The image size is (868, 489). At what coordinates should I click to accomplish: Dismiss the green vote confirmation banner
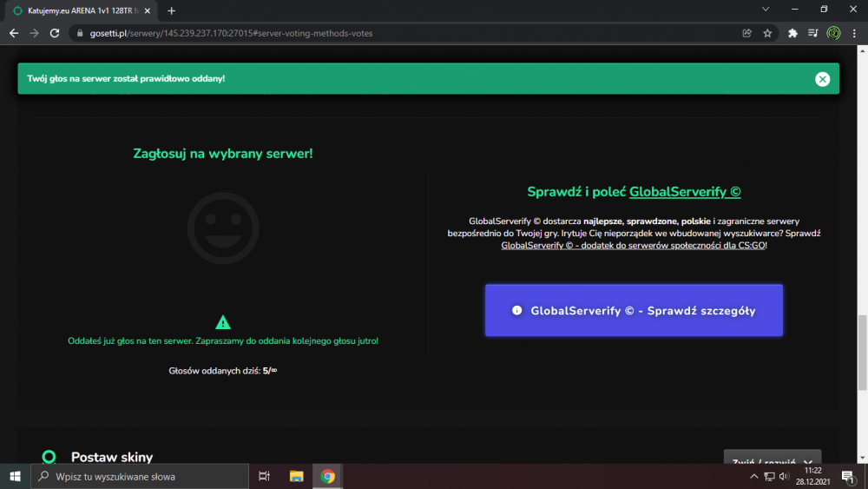click(x=822, y=79)
